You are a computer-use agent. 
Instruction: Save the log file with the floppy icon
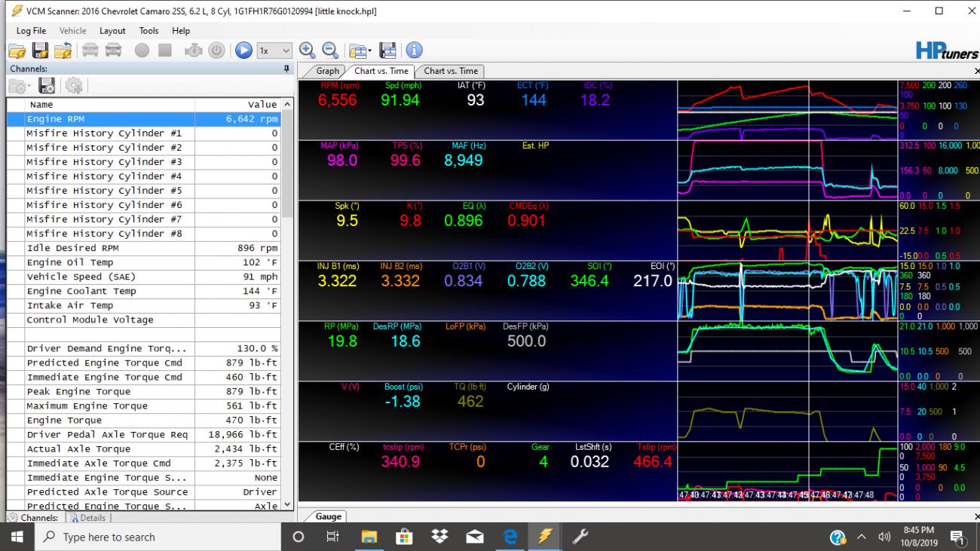(x=41, y=51)
